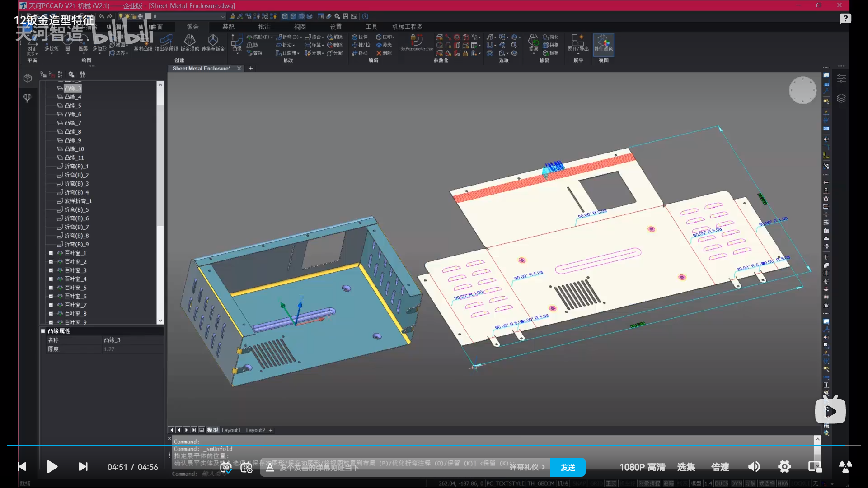Click the feature tree vertical scrollbar
The width and height of the screenshot is (868, 488).
tap(160, 203)
